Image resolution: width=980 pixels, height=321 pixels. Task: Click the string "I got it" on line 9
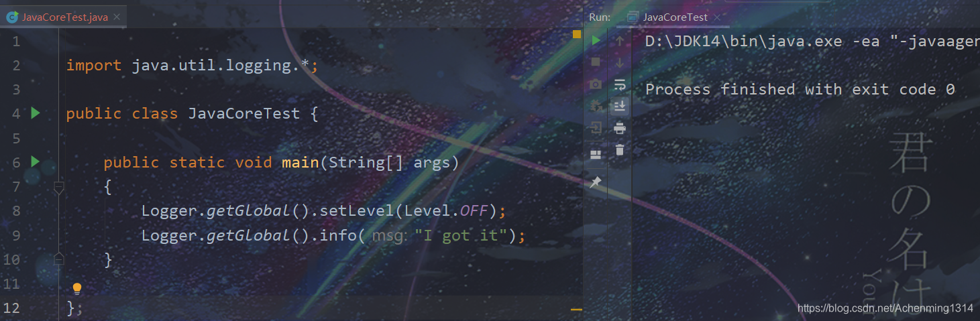pos(461,235)
